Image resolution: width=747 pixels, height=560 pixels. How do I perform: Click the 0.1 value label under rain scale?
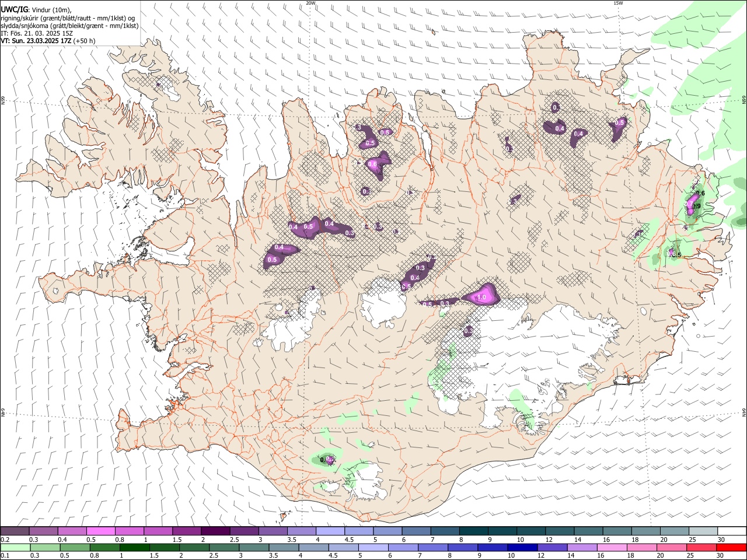tap(5, 556)
